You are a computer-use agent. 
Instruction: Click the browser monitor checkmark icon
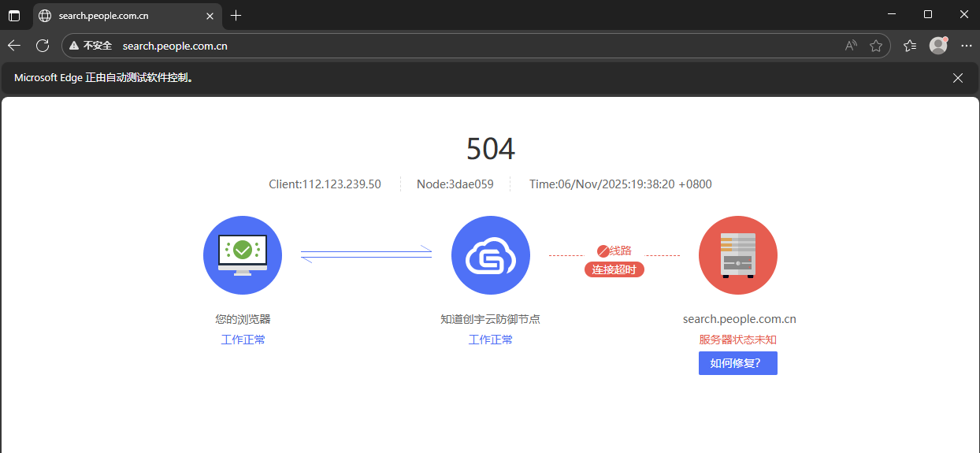click(243, 254)
